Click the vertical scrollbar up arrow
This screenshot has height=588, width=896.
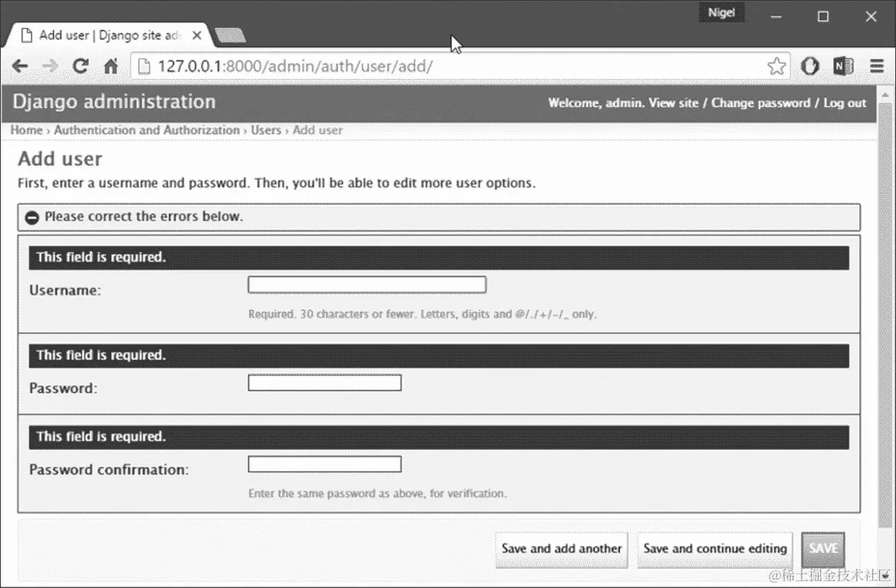(x=885, y=95)
